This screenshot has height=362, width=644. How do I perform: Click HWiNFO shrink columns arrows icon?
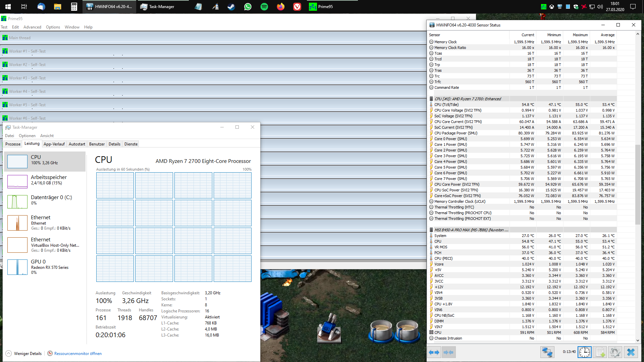[448, 352]
